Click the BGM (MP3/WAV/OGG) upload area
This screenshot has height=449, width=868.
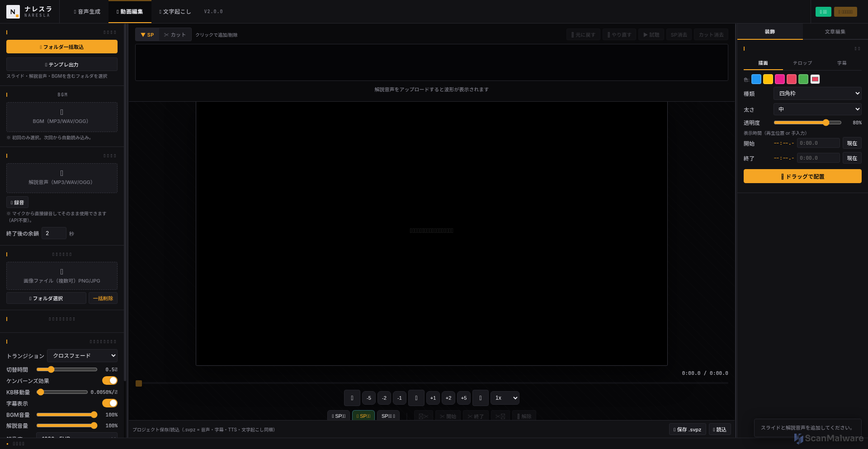tap(62, 117)
